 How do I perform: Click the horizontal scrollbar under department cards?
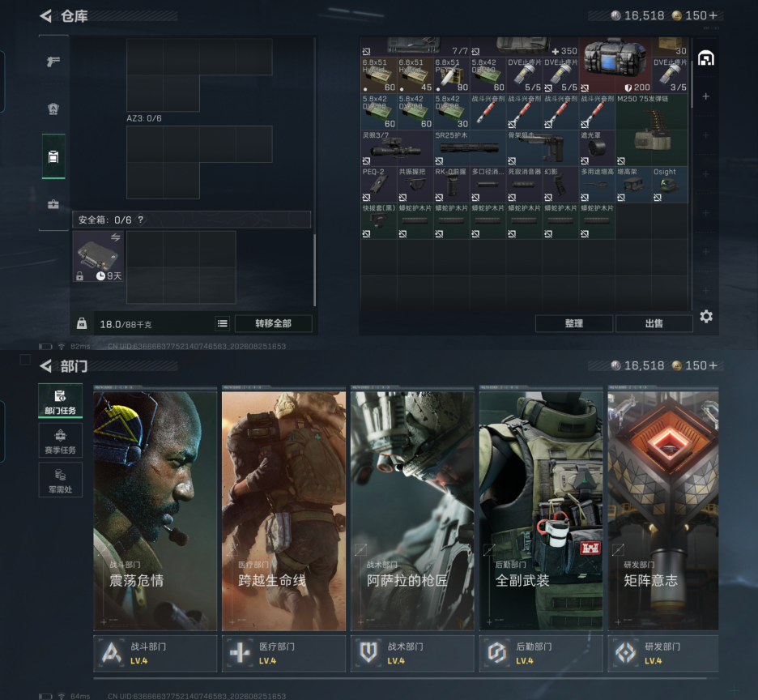(x=400, y=678)
